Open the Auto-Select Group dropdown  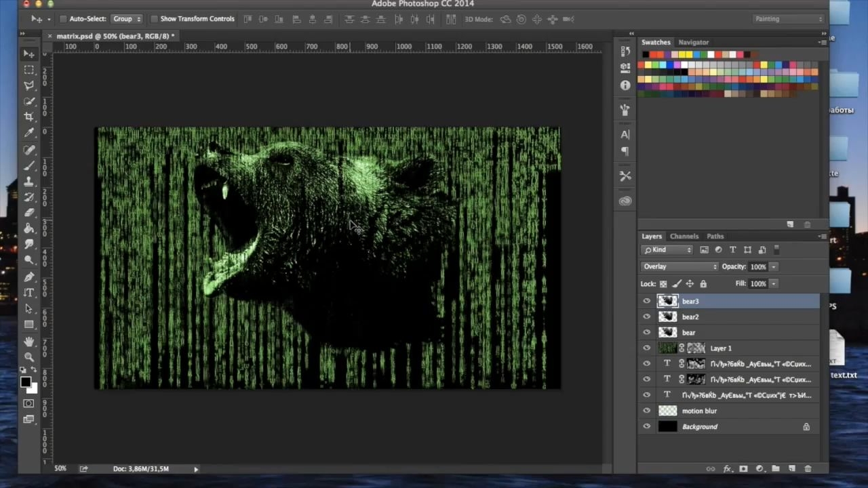pyautogui.click(x=127, y=19)
